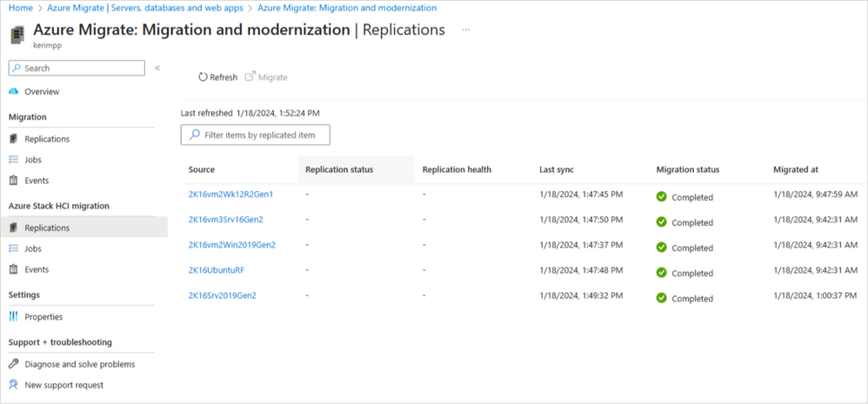
Task: Collapse the sidebar using the double chevron
Action: pyautogui.click(x=157, y=68)
